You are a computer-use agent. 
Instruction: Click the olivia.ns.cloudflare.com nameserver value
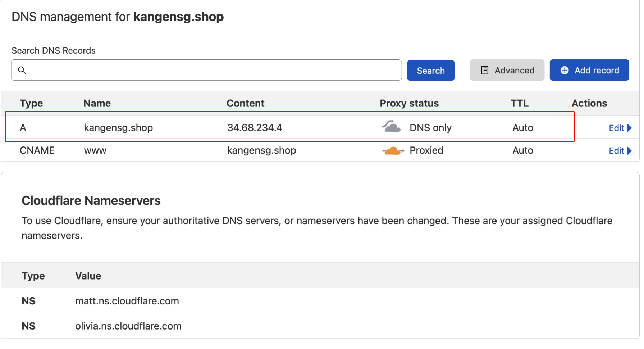tap(128, 326)
